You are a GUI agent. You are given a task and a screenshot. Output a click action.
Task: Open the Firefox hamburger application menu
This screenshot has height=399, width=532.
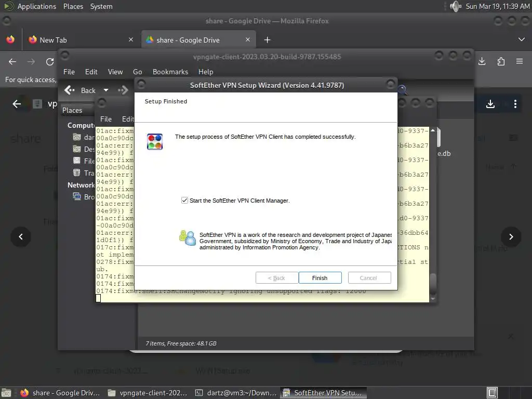[x=520, y=61]
